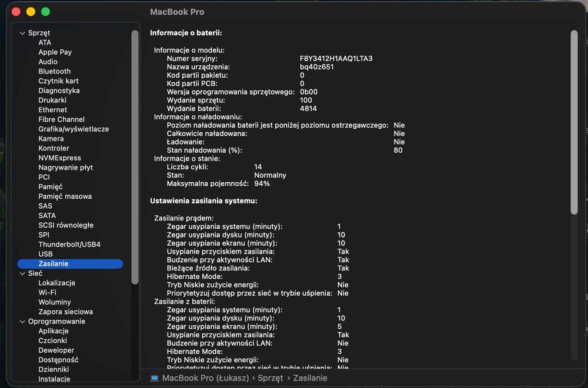Collapse the Oprogramowanie section chevron
Viewport: 588px width, 388px height.
pos(22,322)
